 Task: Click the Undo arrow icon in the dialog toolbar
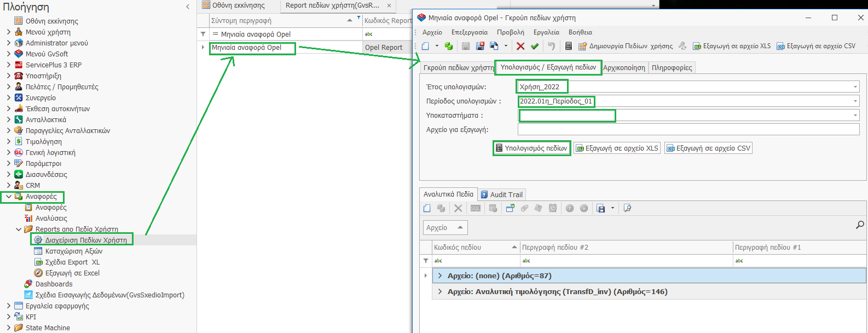point(551,46)
